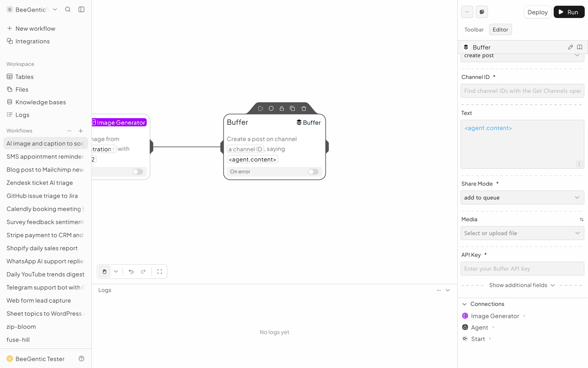Switch to the Toolbar tab
The height and width of the screenshot is (368, 588).
(474, 29)
